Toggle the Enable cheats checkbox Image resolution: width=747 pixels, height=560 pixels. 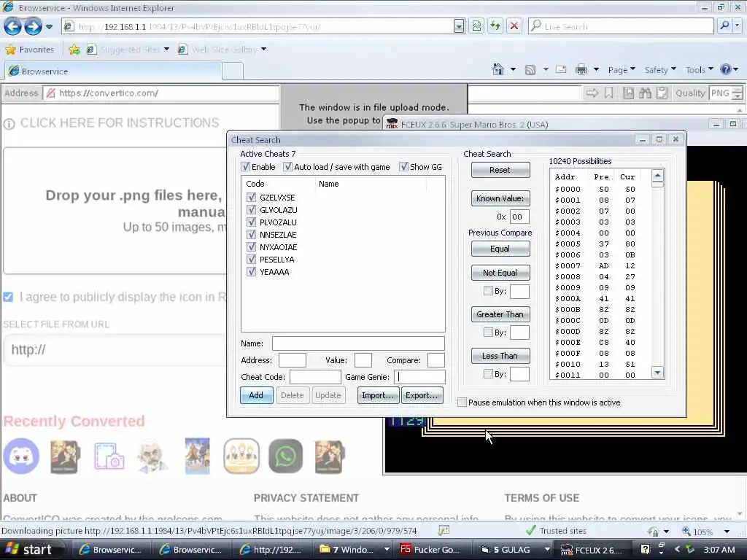(246, 167)
